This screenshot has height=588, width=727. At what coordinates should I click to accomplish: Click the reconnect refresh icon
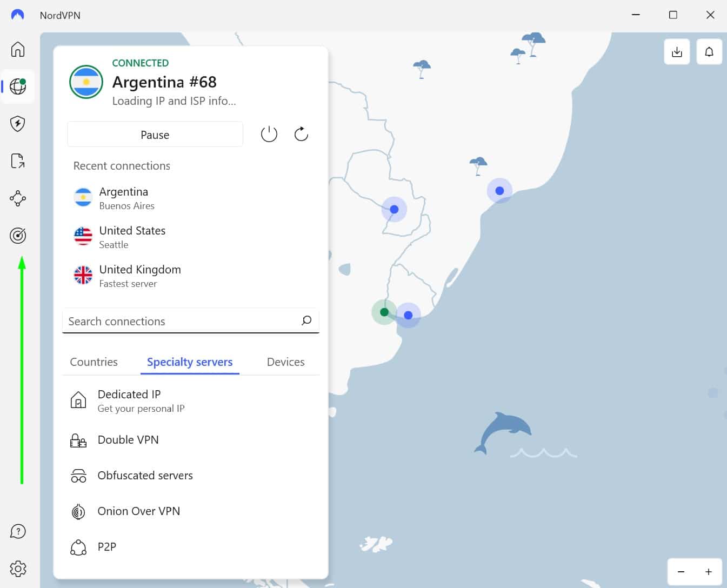pyautogui.click(x=301, y=134)
